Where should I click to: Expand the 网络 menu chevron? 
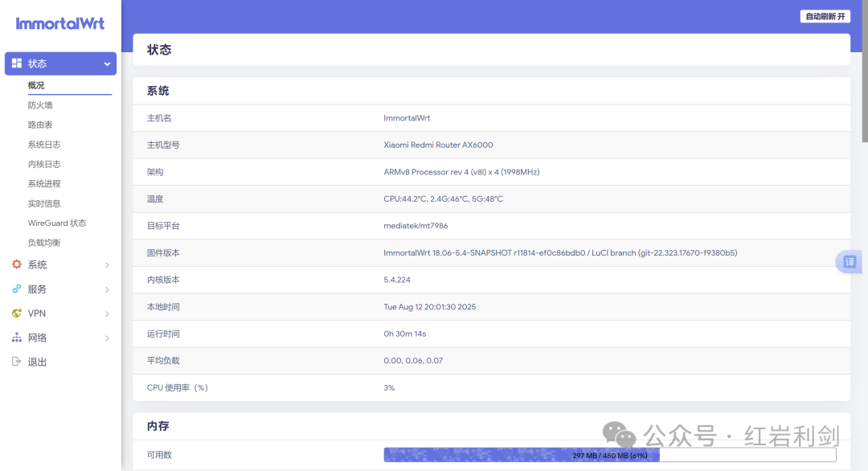pos(107,338)
